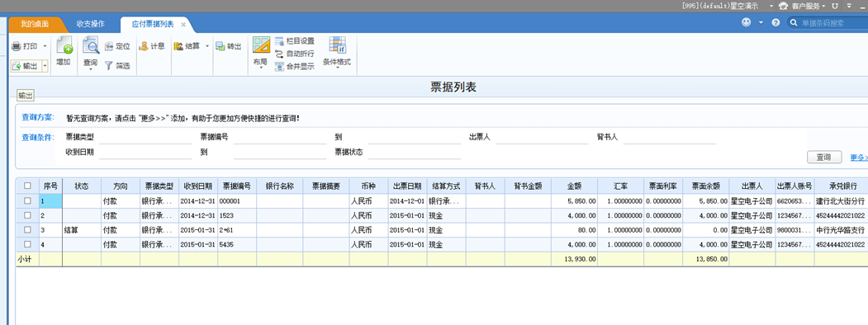Viewport: 868px width, 325px height.
Task: Click the 更多>> link
Action: click(x=859, y=158)
